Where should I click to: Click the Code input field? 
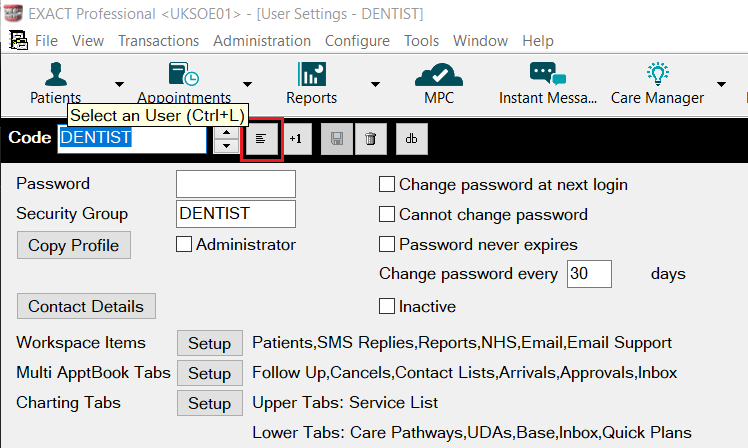point(132,138)
